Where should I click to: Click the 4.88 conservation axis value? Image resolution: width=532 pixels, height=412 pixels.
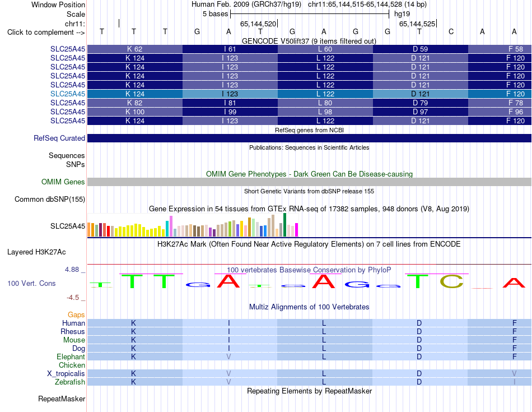(72, 270)
